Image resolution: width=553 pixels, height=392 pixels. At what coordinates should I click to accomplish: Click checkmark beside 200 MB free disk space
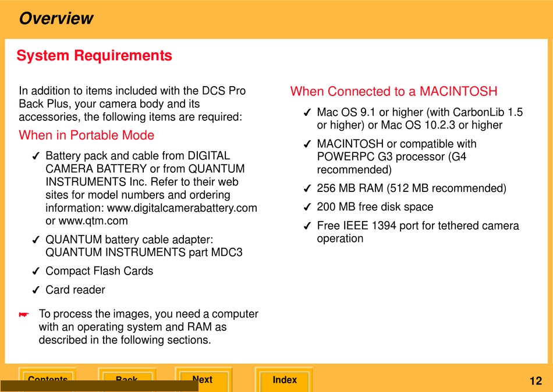307,208
